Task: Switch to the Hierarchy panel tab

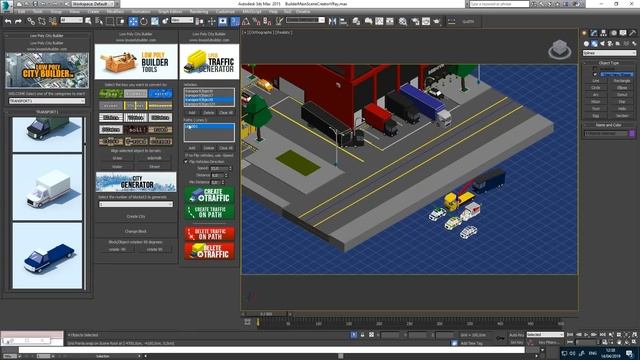Action: [x=603, y=33]
